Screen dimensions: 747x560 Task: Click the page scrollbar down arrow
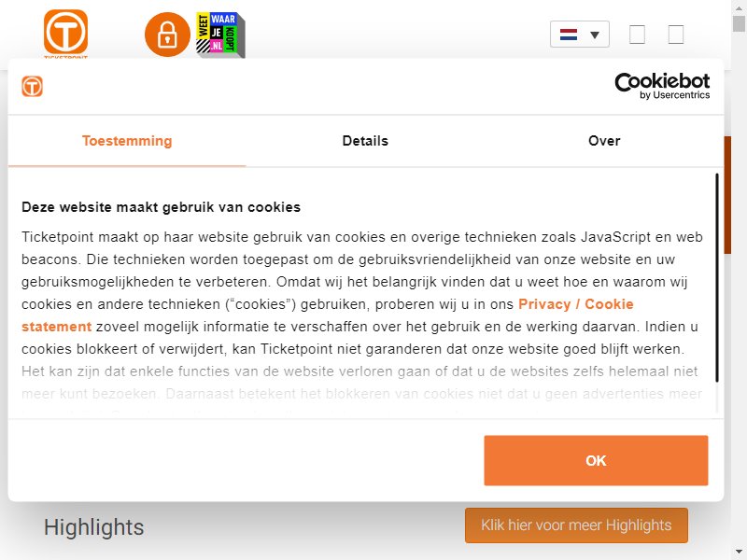pos(739,553)
